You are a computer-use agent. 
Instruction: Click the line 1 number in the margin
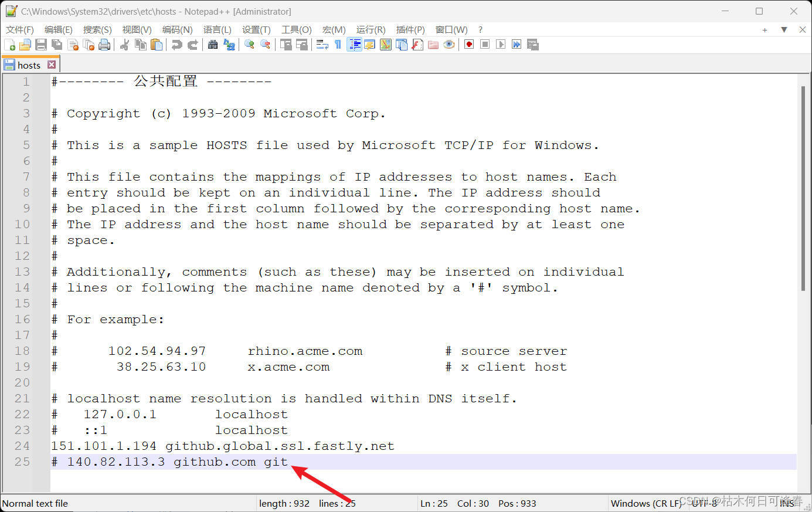(x=26, y=82)
